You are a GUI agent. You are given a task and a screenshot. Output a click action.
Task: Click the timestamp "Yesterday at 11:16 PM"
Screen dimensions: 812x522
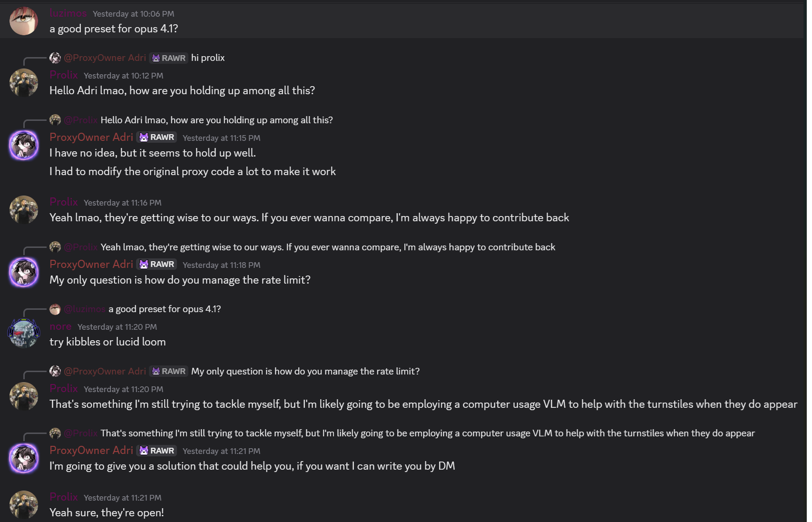[x=122, y=203]
